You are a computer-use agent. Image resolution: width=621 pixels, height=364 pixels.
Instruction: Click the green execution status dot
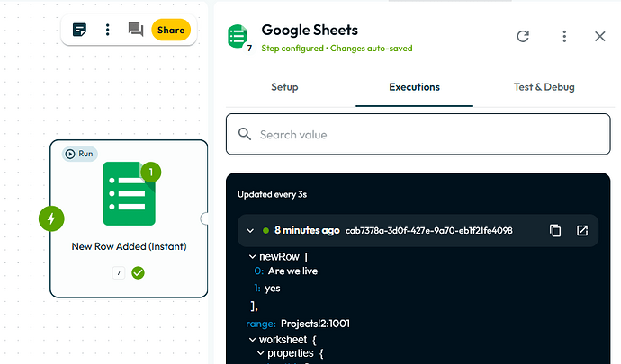(265, 230)
